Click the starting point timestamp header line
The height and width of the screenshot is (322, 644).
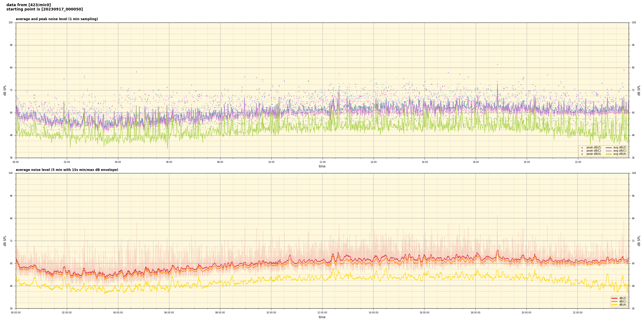click(45, 9)
